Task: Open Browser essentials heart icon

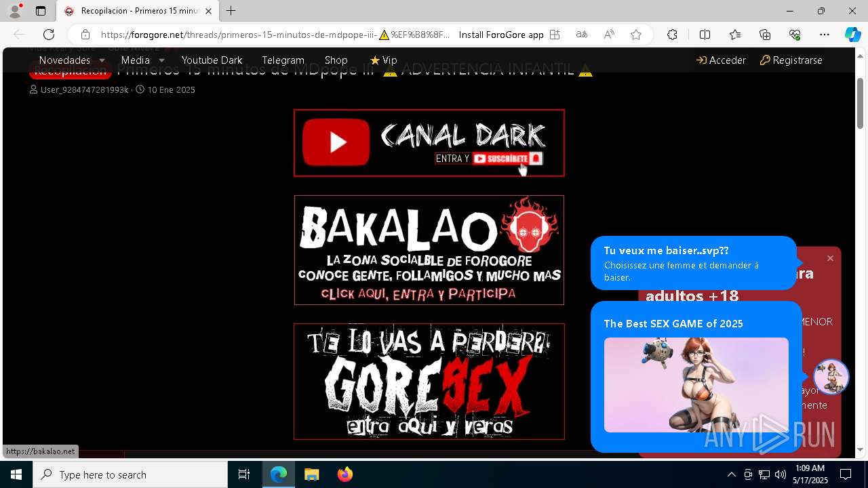Action: pos(795,35)
